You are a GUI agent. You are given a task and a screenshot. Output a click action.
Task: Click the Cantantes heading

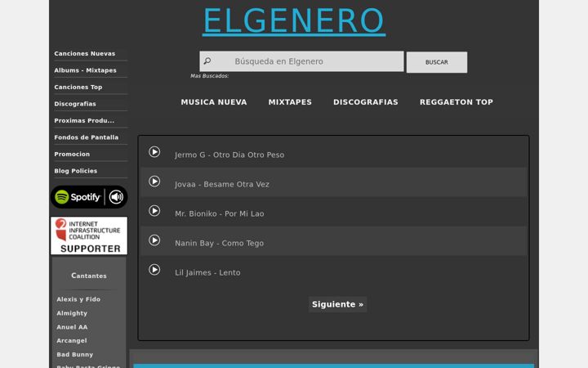point(89,276)
